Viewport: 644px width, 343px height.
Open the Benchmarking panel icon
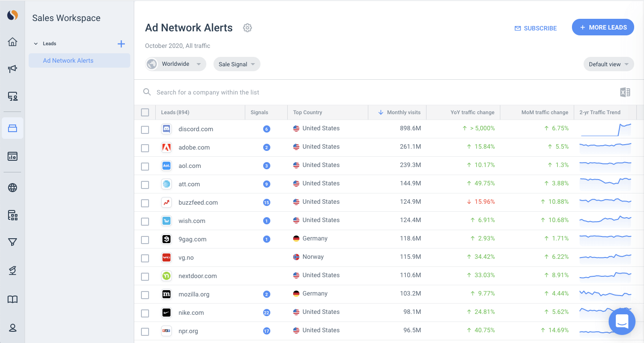(x=12, y=156)
